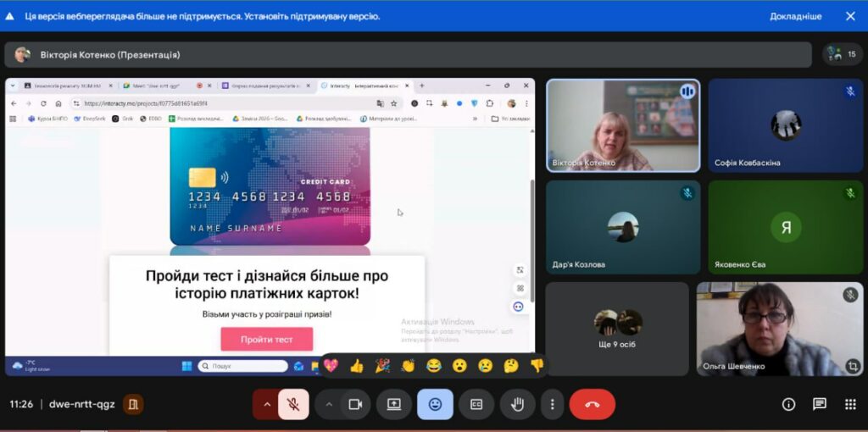Click the present screen icon

[394, 405]
